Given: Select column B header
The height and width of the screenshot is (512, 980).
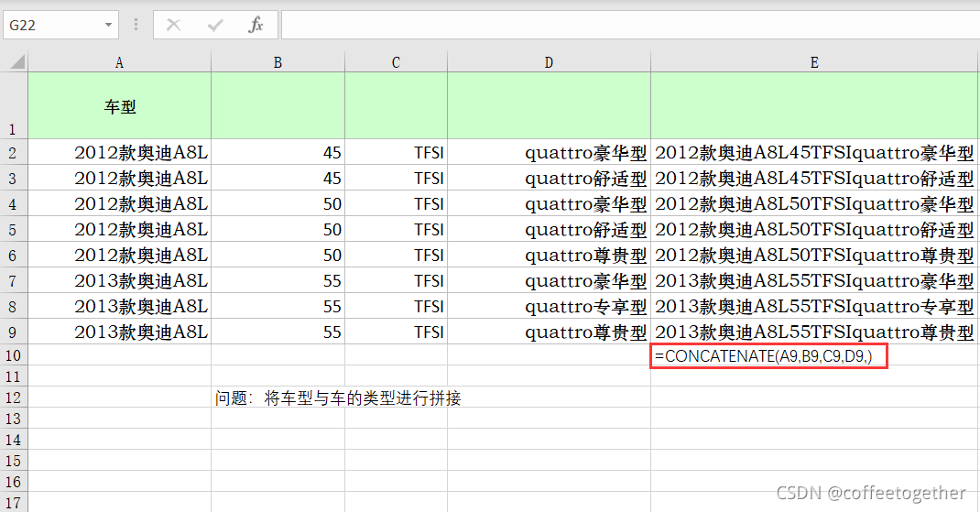Looking at the screenshot, I should 278,62.
